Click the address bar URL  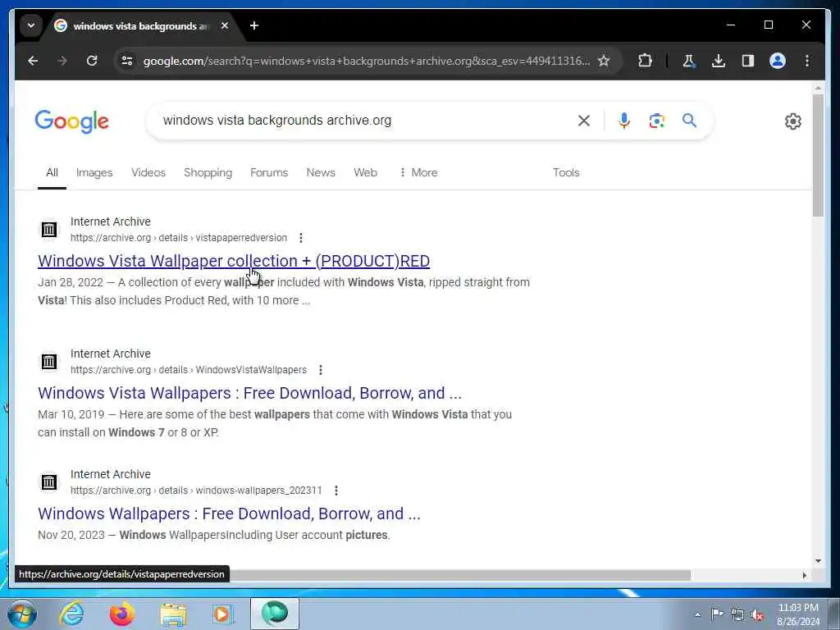pyautogui.click(x=367, y=61)
